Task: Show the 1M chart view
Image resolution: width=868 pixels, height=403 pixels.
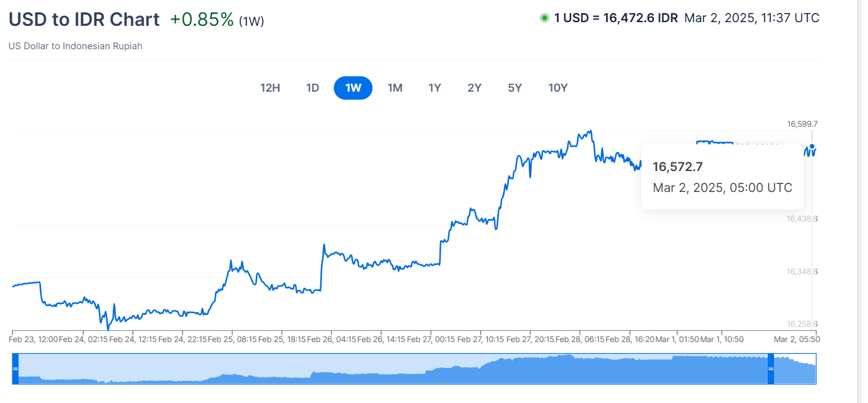Action: (395, 88)
